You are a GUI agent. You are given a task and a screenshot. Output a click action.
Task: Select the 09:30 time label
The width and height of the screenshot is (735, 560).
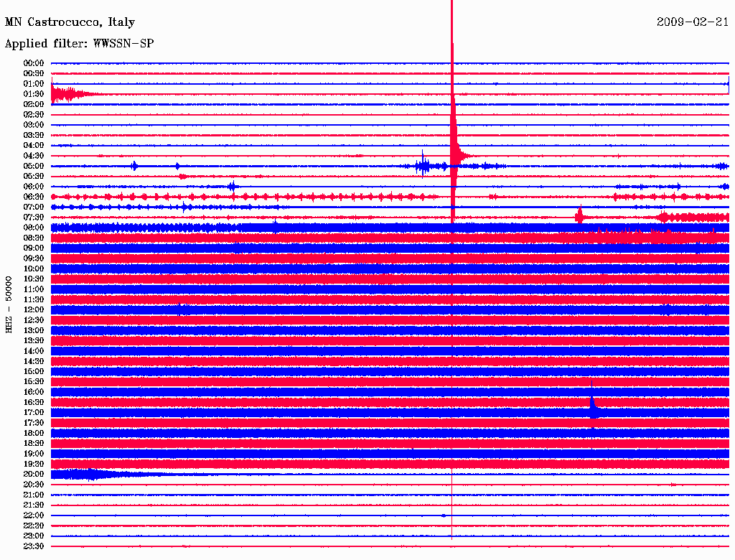tap(34, 258)
